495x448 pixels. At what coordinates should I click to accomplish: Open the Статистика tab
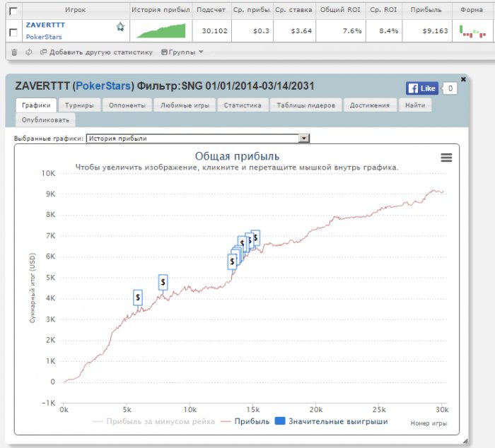[243, 105]
